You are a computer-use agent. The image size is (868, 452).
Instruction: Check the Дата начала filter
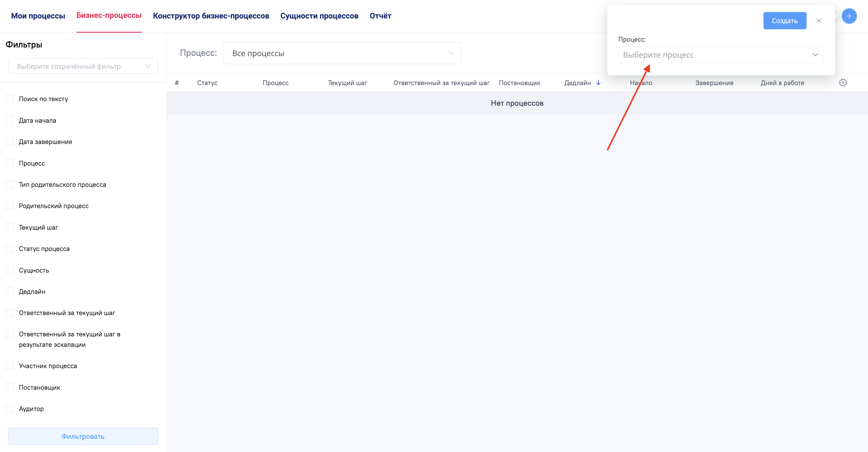(10, 120)
